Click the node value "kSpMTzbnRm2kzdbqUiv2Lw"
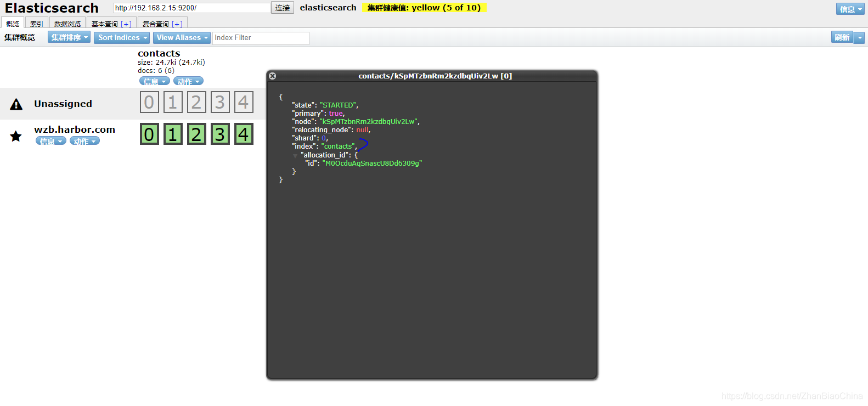The width and height of the screenshot is (868, 406). [368, 122]
